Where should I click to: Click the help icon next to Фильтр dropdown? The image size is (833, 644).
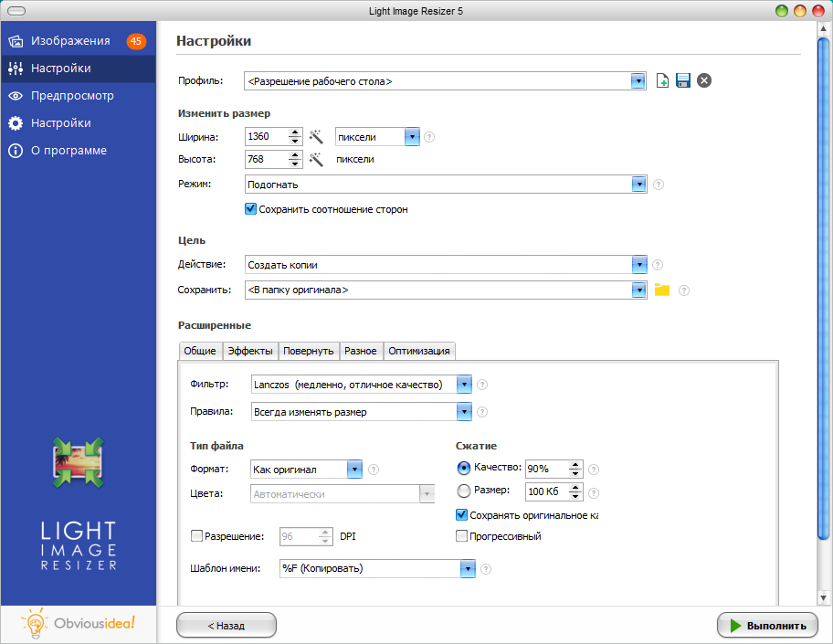(x=482, y=385)
